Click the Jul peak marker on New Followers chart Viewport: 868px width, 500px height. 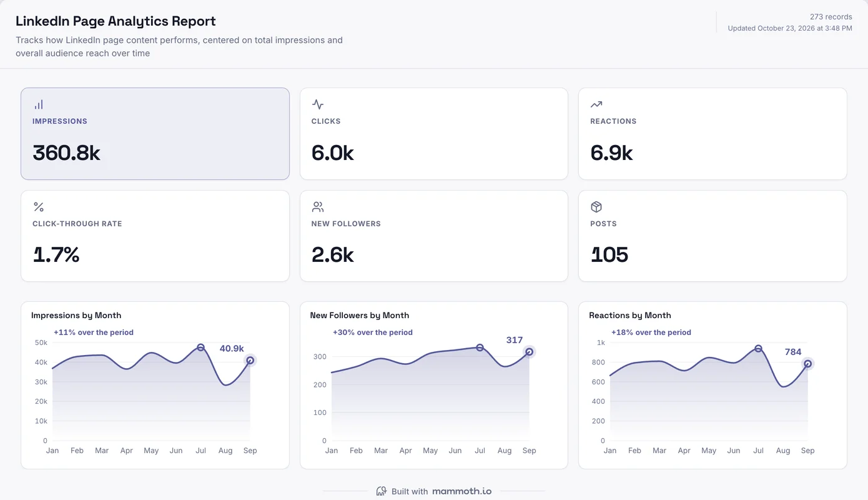[480, 347]
